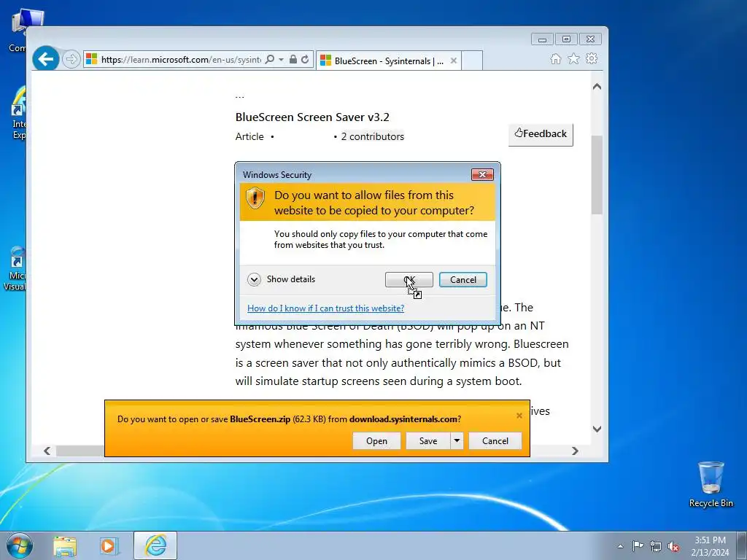The image size is (747, 560).
Task: Click the security shield warning icon
Action: click(x=255, y=198)
